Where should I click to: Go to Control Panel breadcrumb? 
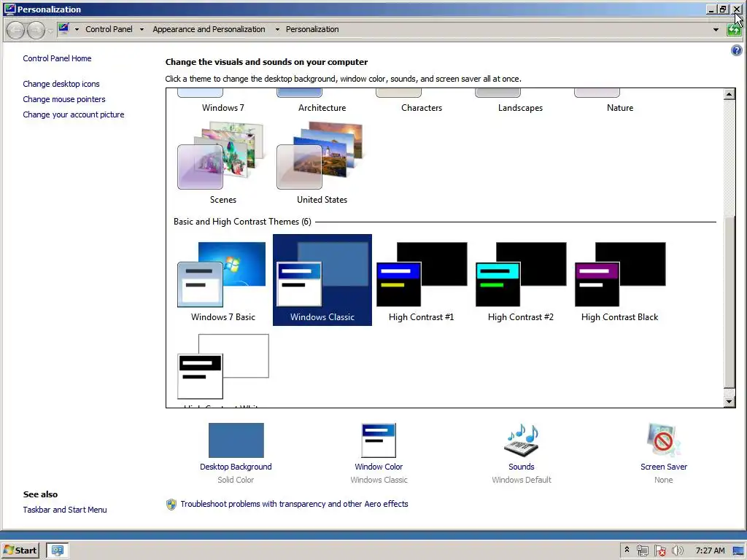coord(109,29)
